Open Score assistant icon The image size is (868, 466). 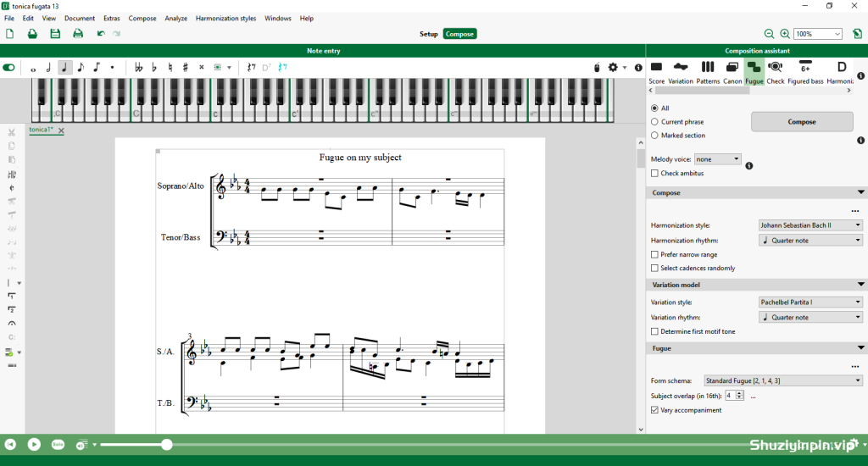pos(657,73)
